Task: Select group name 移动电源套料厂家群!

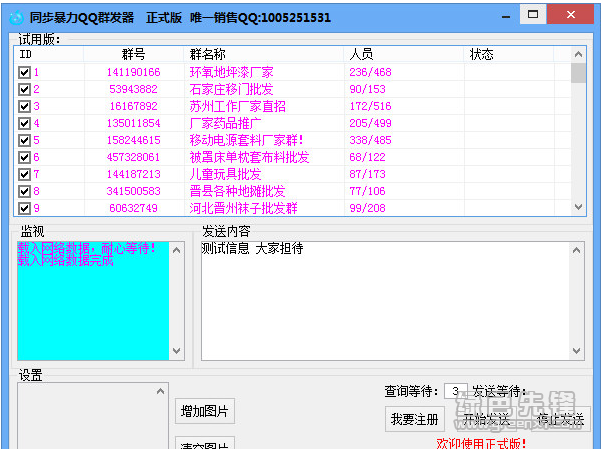Action: click(x=246, y=140)
